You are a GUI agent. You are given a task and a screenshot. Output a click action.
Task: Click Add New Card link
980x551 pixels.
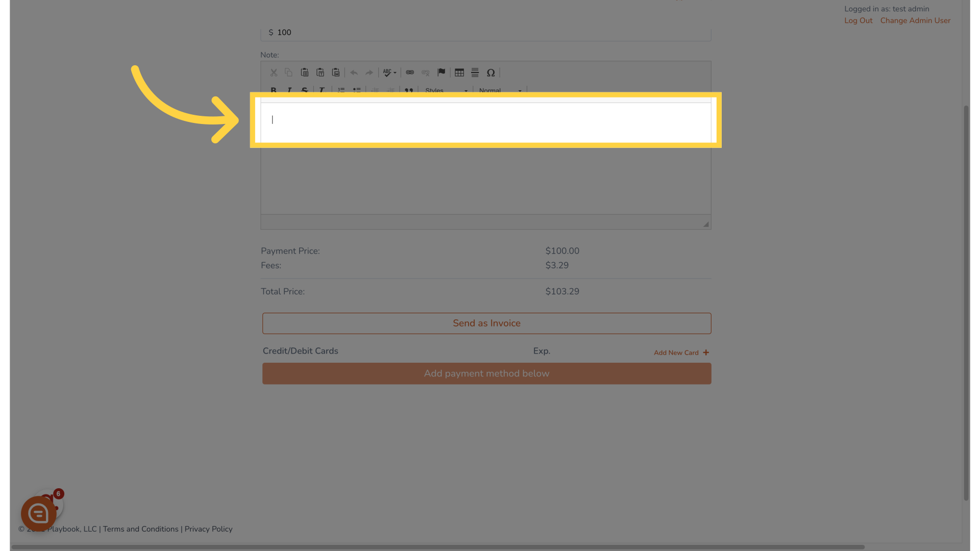(682, 353)
